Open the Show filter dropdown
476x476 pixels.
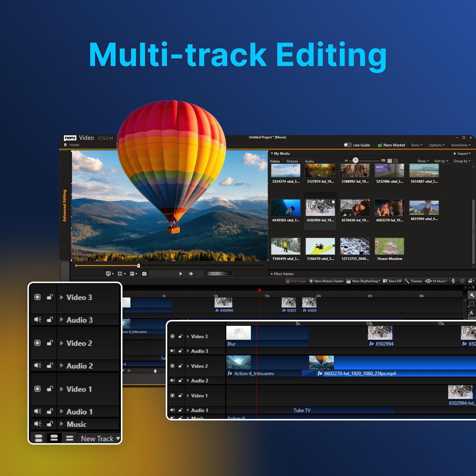pyautogui.click(x=423, y=161)
